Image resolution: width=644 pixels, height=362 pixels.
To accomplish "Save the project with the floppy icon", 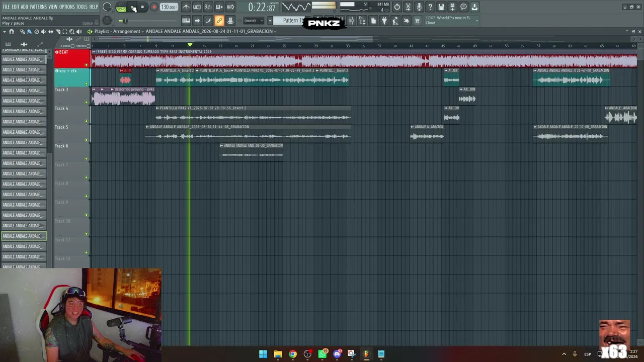I will [x=441, y=7].
